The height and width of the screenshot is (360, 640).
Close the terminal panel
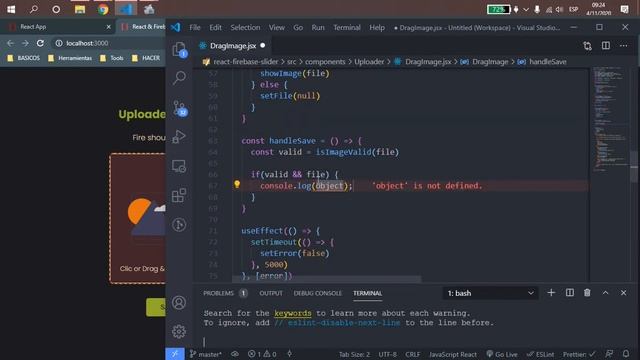(x=623, y=293)
